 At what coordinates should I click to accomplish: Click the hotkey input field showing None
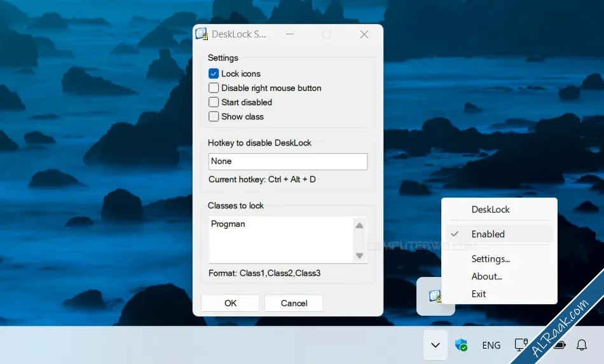pos(288,161)
